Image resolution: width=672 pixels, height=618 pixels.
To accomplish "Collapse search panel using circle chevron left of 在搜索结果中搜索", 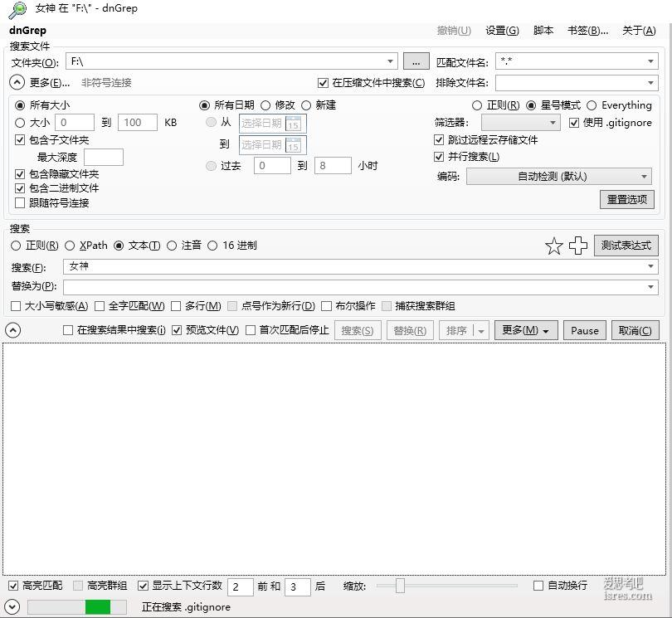I will [x=12, y=330].
